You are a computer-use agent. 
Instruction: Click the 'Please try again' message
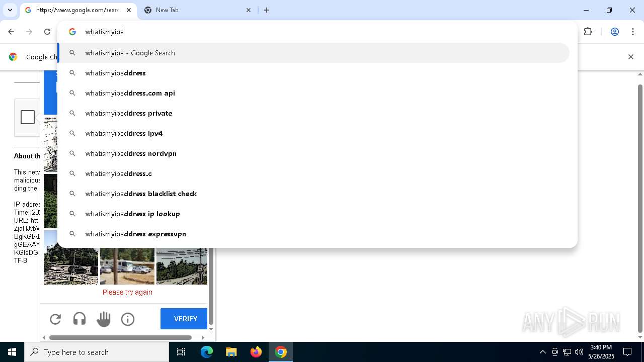(127, 292)
